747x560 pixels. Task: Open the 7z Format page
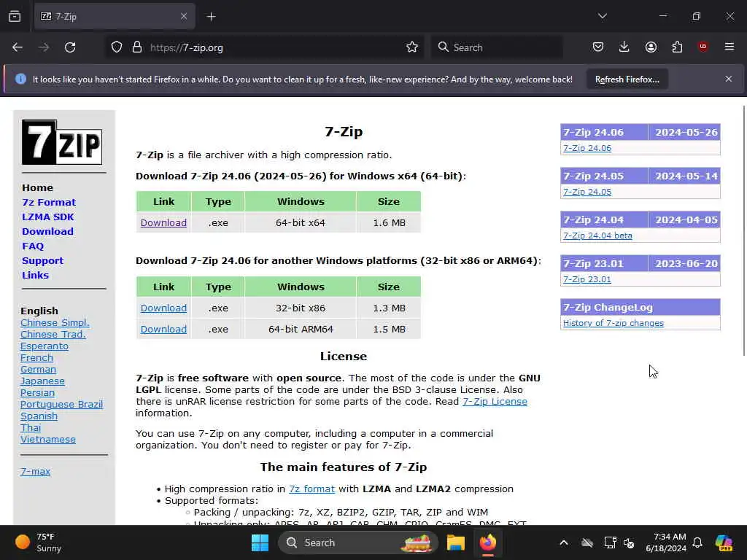[x=49, y=203]
